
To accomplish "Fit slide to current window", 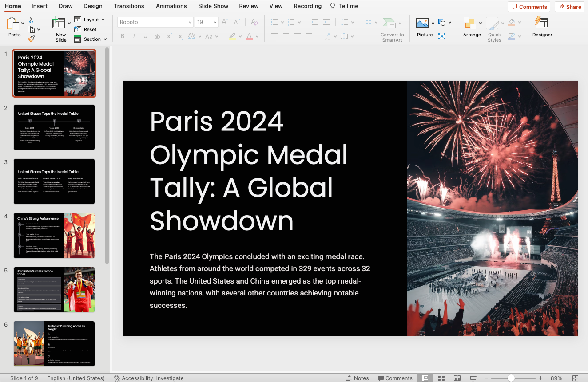I will [x=576, y=378].
